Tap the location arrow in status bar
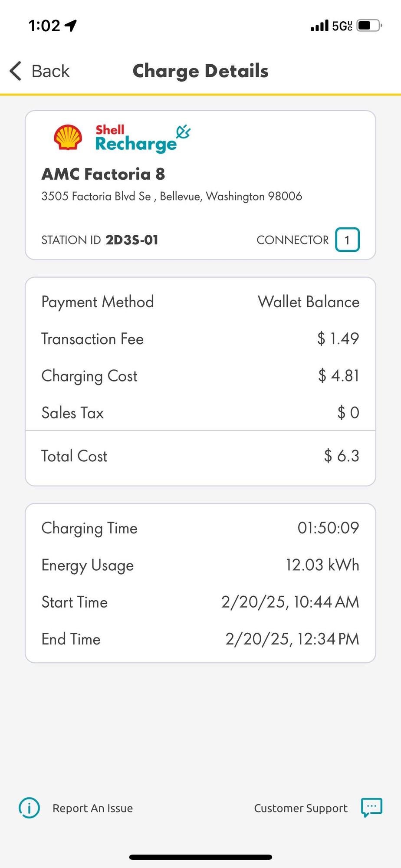The height and width of the screenshot is (868, 401). point(70,26)
